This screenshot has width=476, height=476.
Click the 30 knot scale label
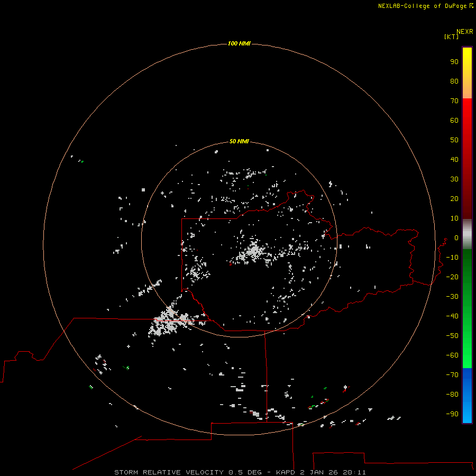pos(454,179)
